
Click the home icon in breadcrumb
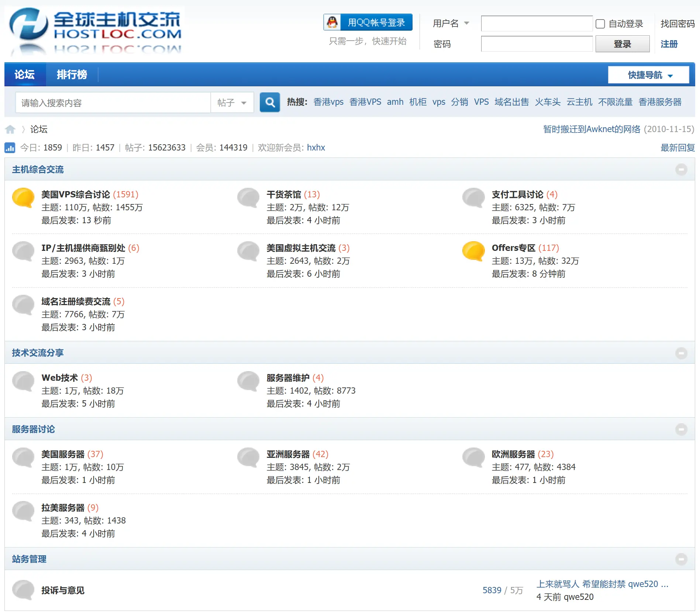coord(10,129)
